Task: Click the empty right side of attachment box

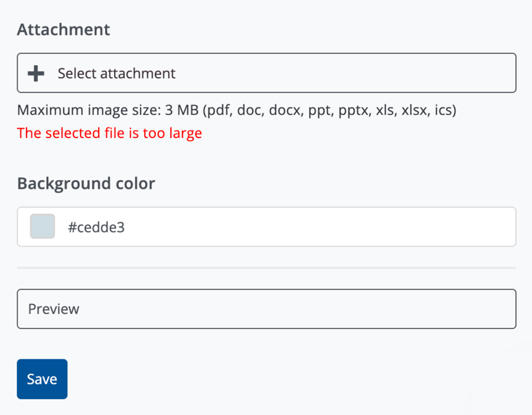Action: click(x=412, y=73)
